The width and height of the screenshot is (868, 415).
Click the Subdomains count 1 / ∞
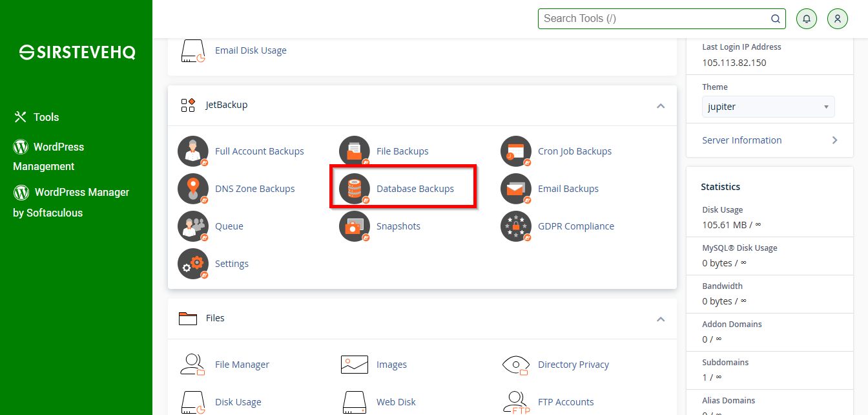click(x=712, y=378)
